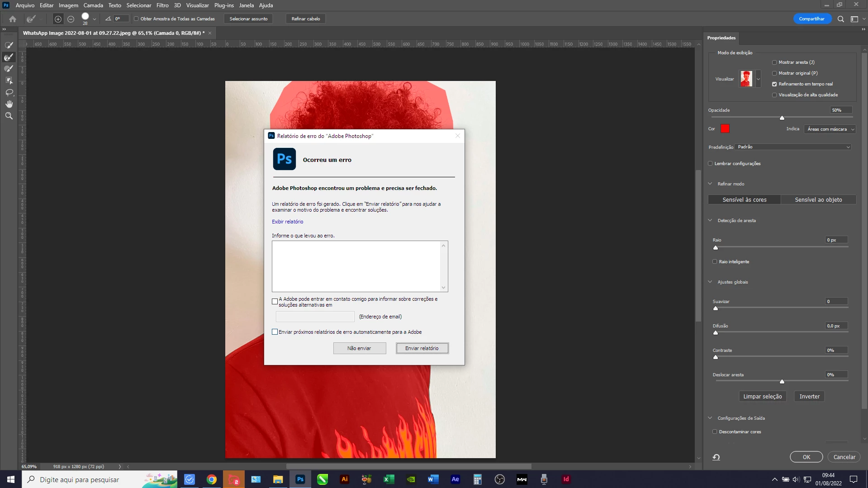Open the Arquivo menu
Screen dimensions: 868x488
[x=25, y=5]
